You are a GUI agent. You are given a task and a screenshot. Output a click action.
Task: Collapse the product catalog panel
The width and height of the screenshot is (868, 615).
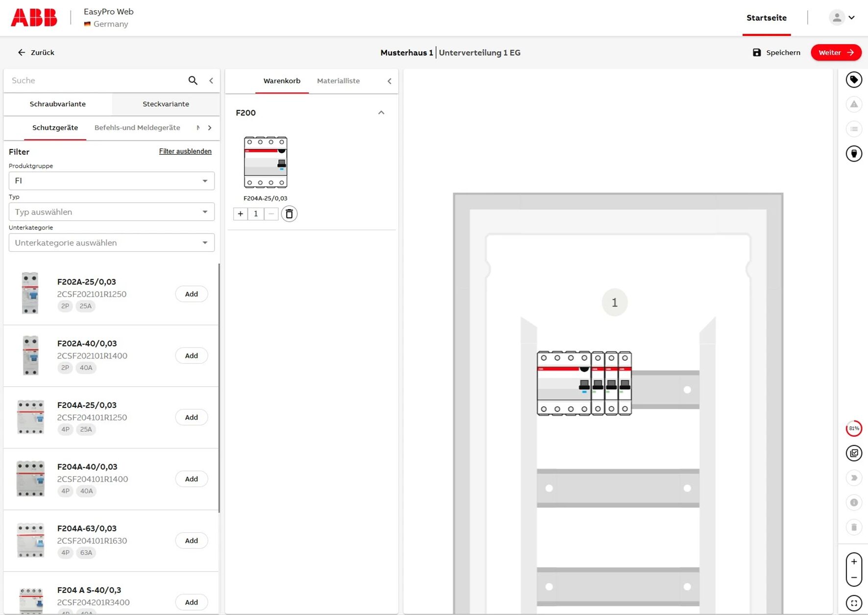point(211,80)
